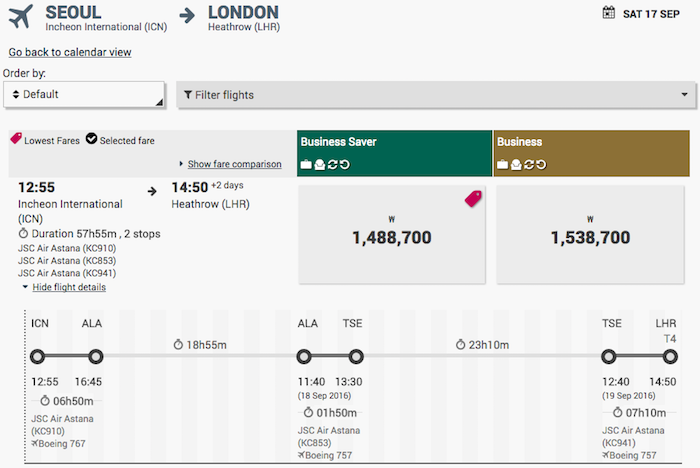Click the LHR arrival node on timeline
This screenshot has height=468, width=700.
(x=670, y=357)
